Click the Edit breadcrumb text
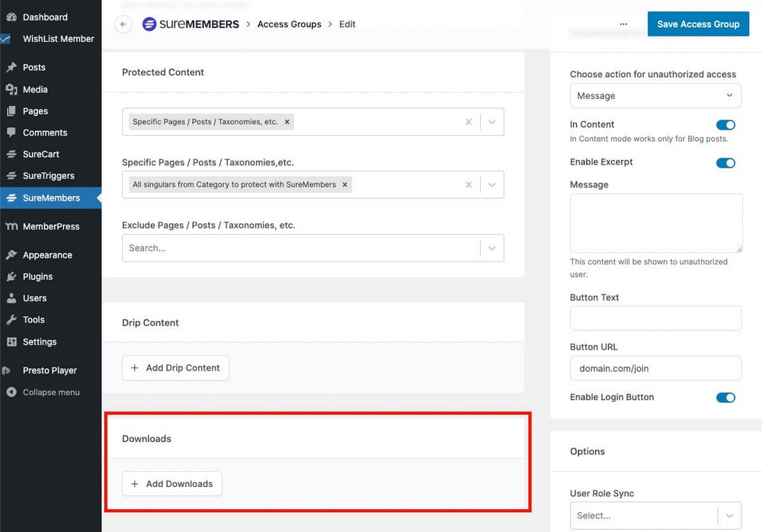Image resolution: width=762 pixels, height=532 pixels. 347,24
